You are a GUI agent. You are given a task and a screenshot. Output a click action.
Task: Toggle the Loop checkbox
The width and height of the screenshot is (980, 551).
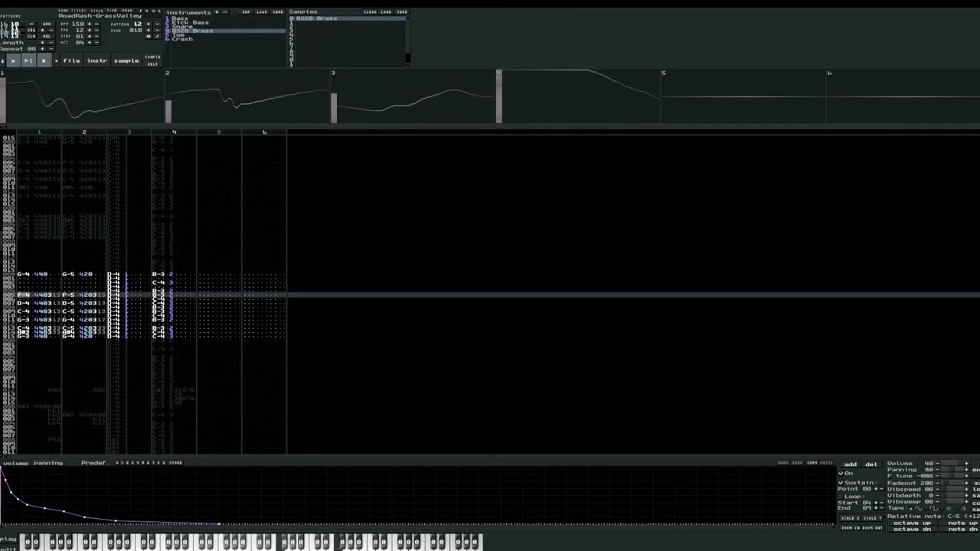coord(841,497)
